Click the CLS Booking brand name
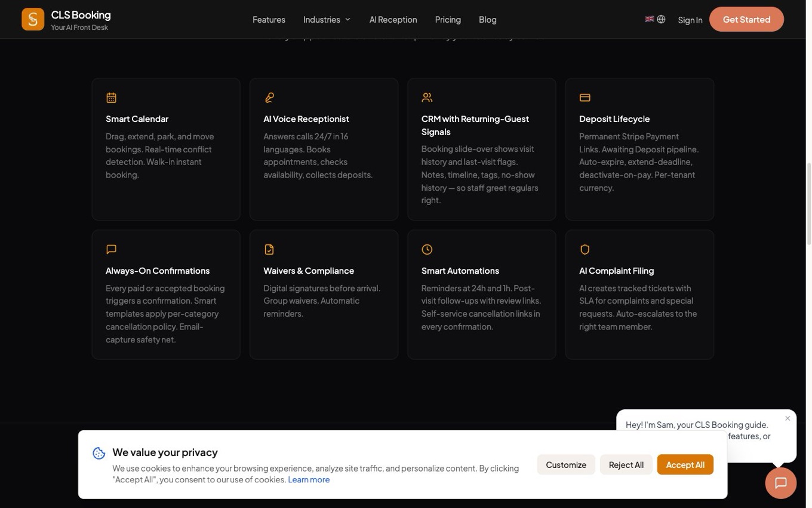This screenshot has height=508, width=812. click(x=81, y=15)
